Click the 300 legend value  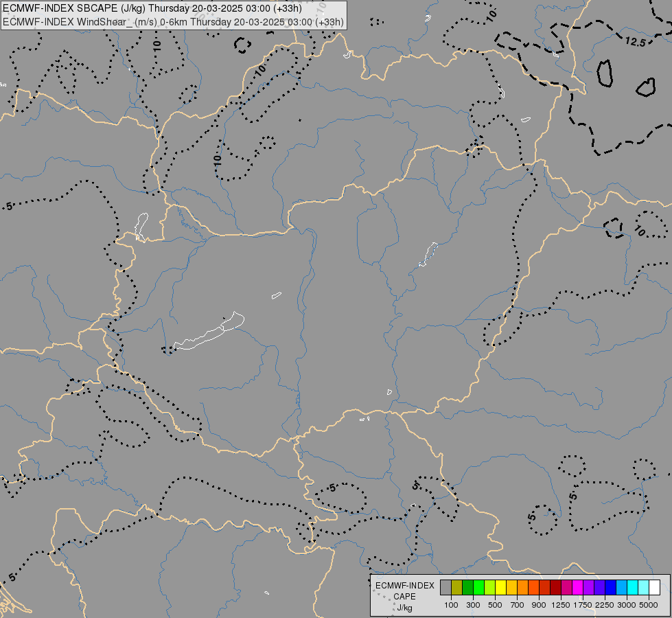tap(473, 605)
